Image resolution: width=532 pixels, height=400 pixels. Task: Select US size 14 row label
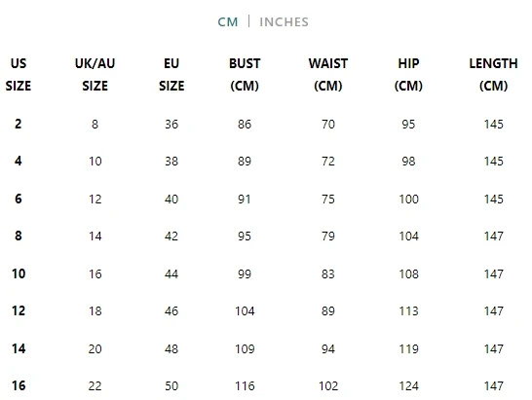click(19, 348)
